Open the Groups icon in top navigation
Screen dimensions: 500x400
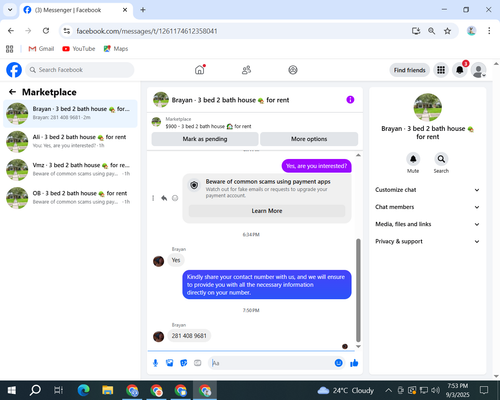(293, 70)
